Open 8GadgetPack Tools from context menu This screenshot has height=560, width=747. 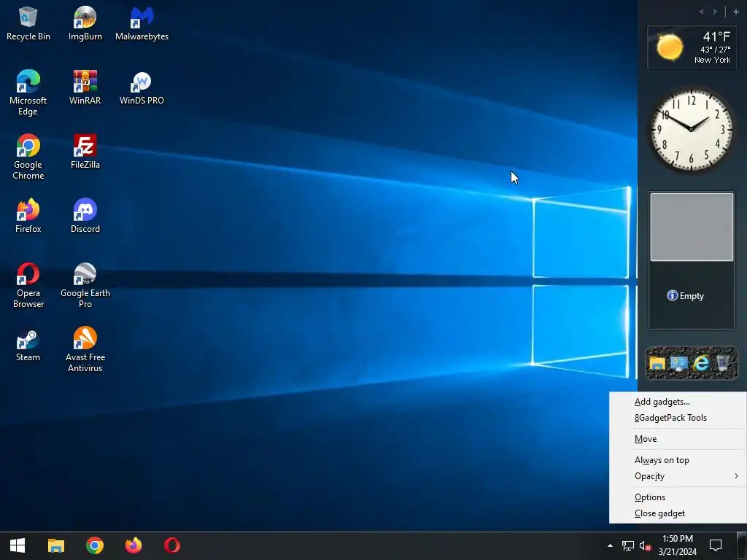678,418
